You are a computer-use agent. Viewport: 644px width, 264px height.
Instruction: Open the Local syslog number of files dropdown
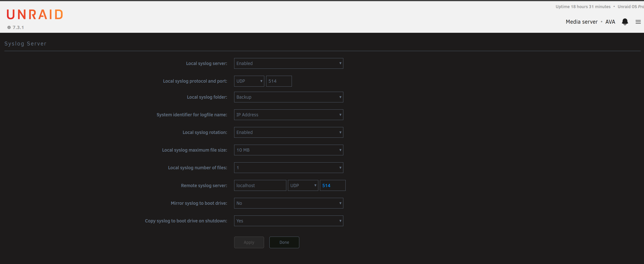[288, 168]
